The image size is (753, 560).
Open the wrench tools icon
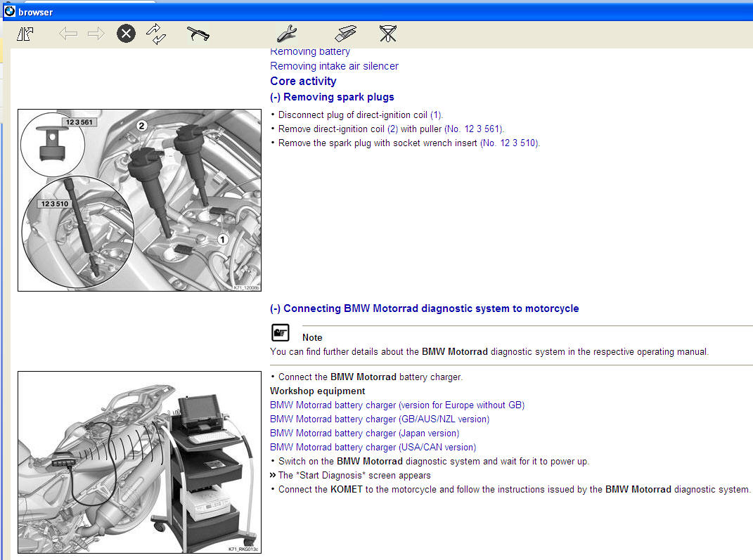[287, 34]
